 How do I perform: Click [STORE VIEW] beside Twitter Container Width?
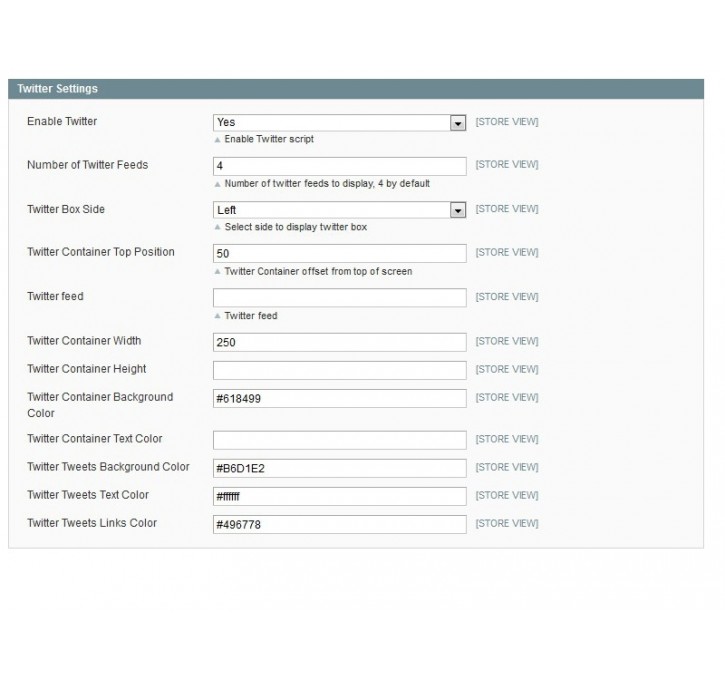[x=507, y=341]
